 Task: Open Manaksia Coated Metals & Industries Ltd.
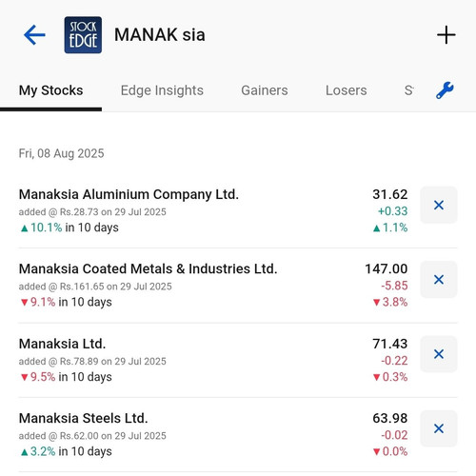click(x=148, y=268)
